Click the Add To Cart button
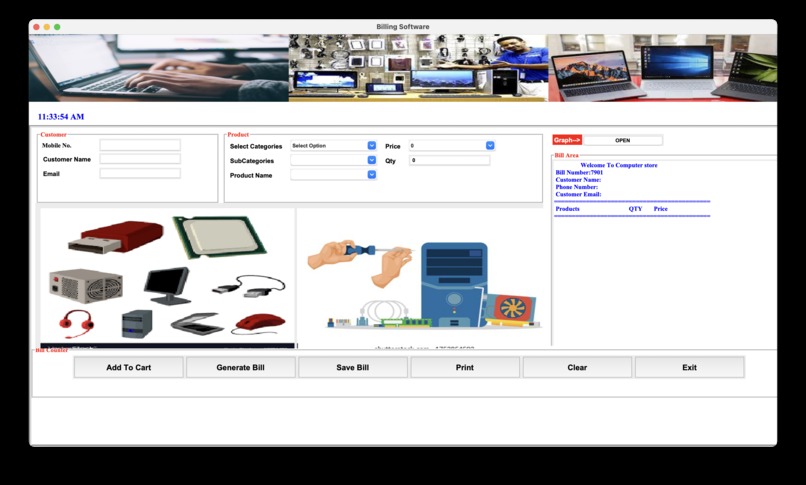 [x=129, y=367]
